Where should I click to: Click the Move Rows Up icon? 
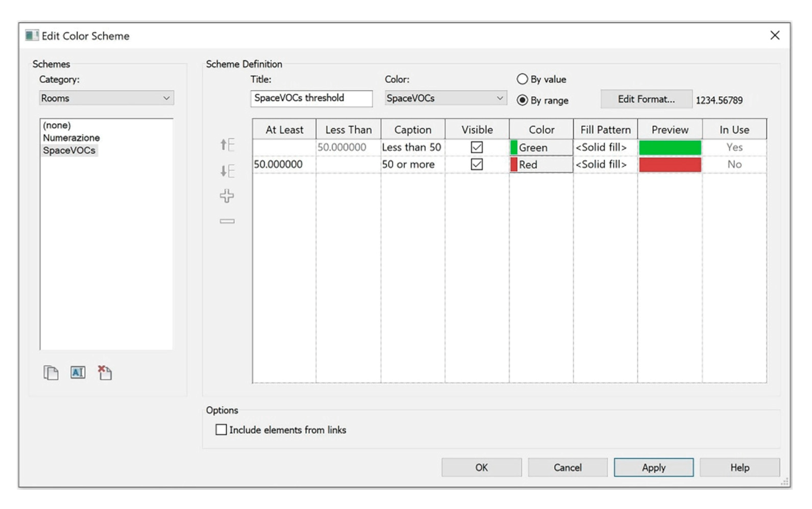point(227,145)
